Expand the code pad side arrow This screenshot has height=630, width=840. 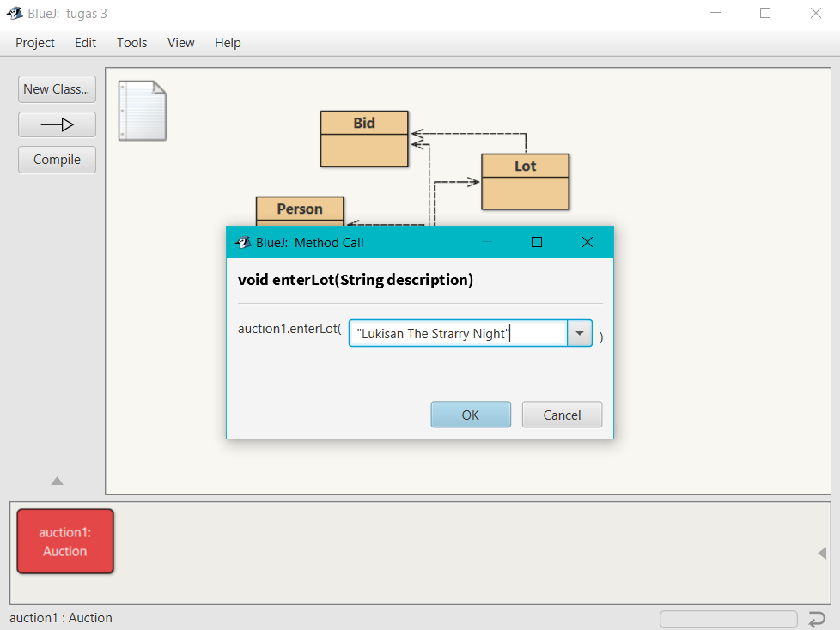(822, 553)
